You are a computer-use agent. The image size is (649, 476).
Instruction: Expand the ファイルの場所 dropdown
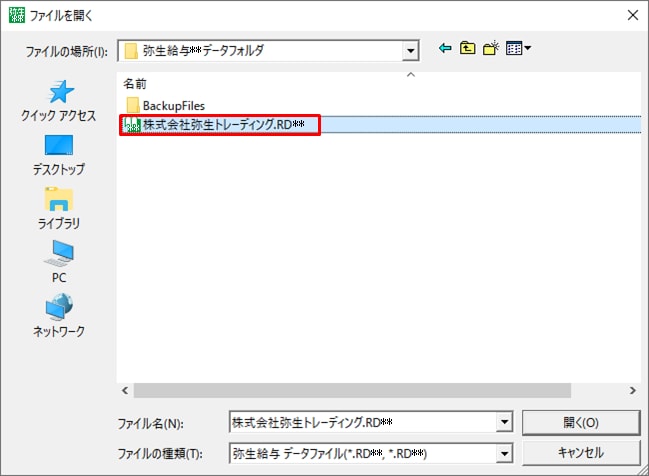(x=410, y=51)
